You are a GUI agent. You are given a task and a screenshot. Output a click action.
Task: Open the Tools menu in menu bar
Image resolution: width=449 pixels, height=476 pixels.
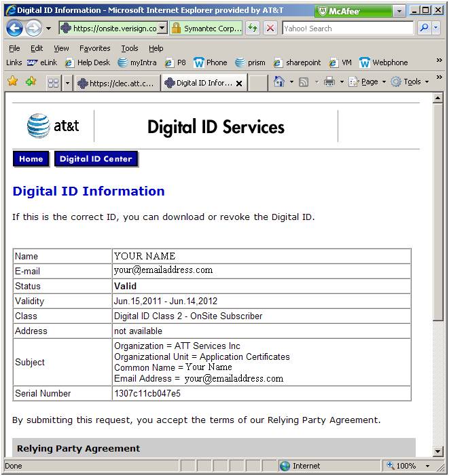pyautogui.click(x=130, y=48)
